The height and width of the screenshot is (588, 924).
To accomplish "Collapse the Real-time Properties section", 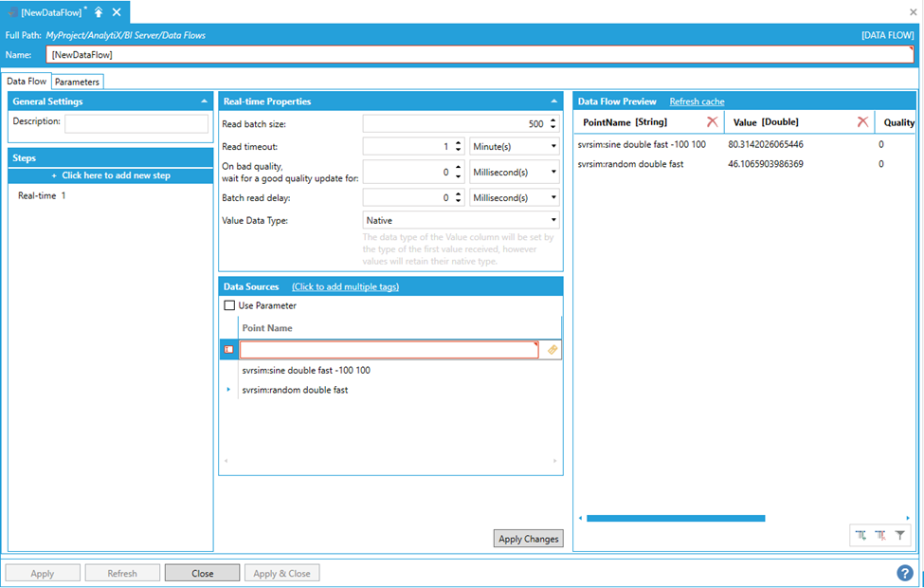I will tap(554, 101).
